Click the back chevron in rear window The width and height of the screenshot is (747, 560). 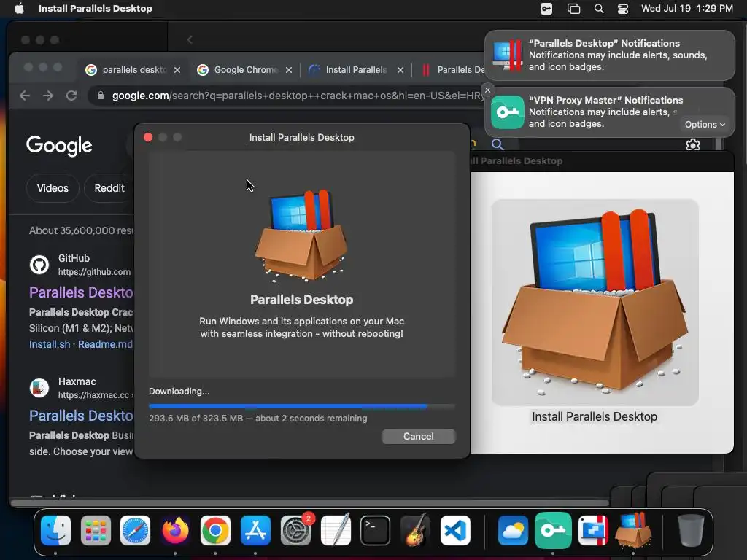pyautogui.click(x=190, y=39)
